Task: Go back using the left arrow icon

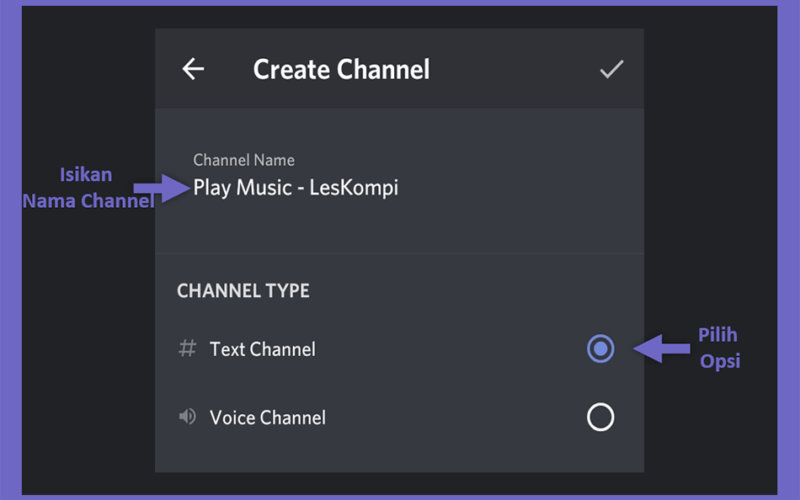Action: tap(193, 69)
